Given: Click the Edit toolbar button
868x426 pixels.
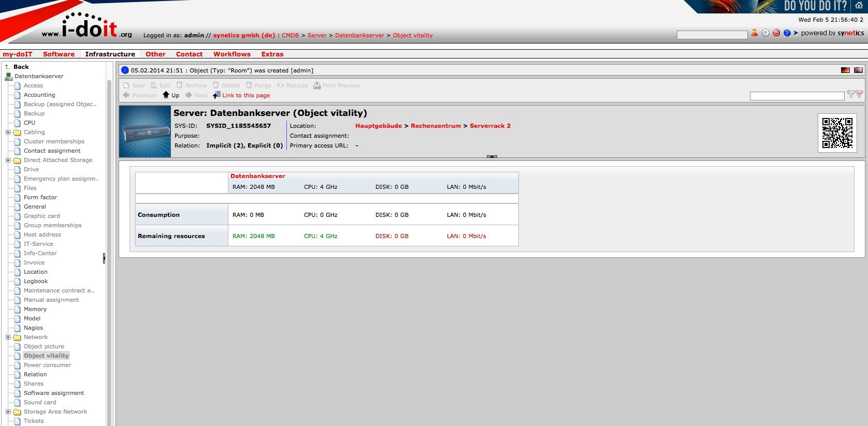Looking at the screenshot, I should click(x=161, y=85).
